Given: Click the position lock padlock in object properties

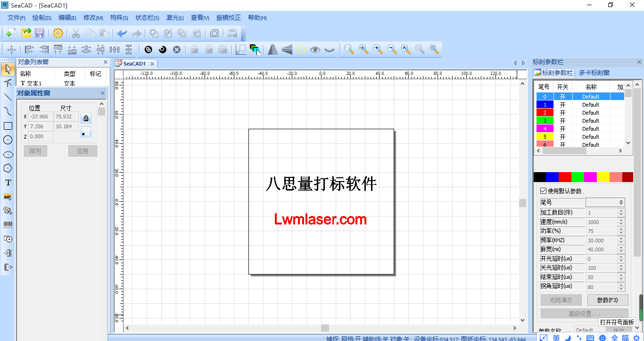Looking at the screenshot, I should [86, 118].
